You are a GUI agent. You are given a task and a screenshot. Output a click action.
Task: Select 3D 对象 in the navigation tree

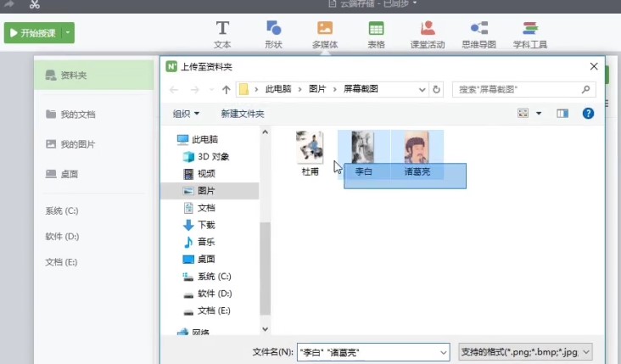[x=206, y=156]
